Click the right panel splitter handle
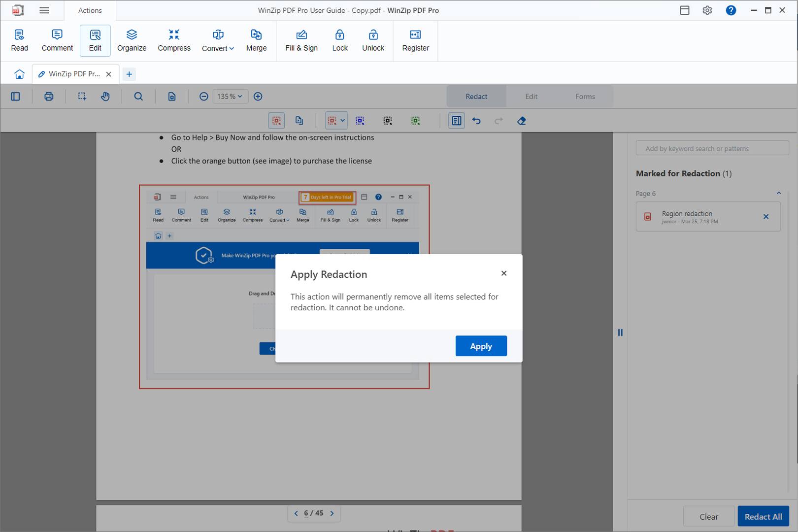Viewport: 798px width, 532px height. (620, 332)
